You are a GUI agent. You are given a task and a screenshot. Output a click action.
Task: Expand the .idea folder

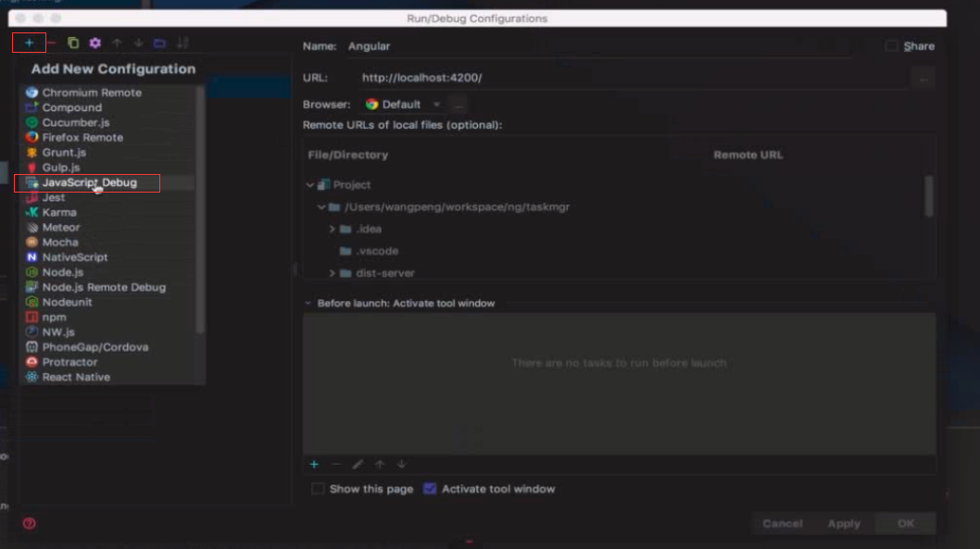[332, 230]
